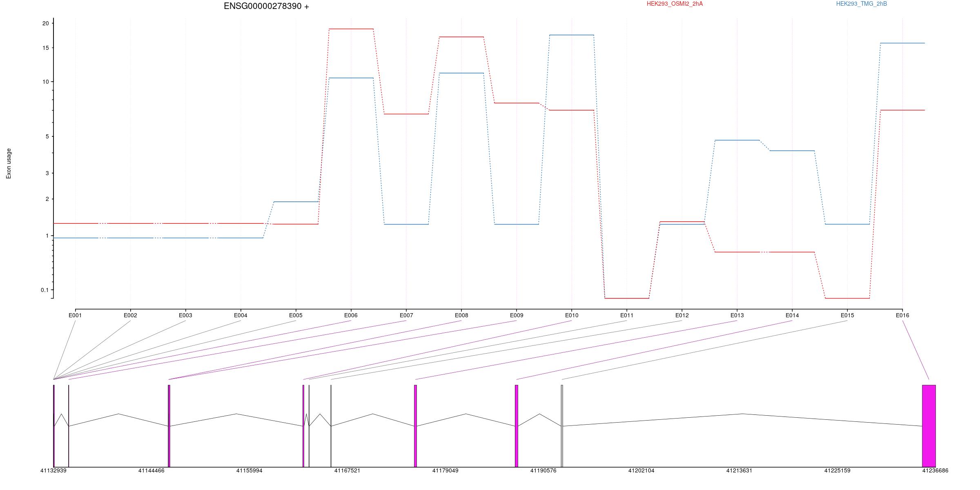Click genomic coordinate 41132939
The height and width of the screenshot is (490, 980).
coord(53,470)
